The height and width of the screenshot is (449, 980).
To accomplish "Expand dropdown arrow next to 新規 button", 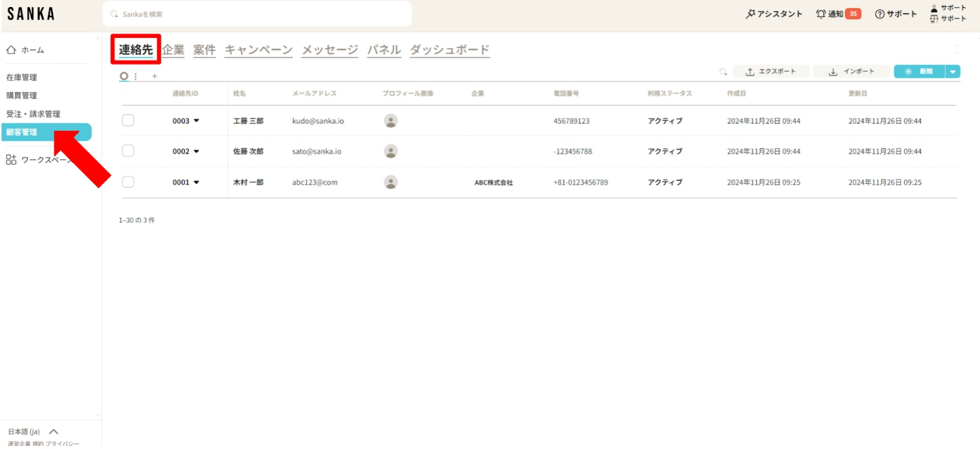I will [x=953, y=72].
